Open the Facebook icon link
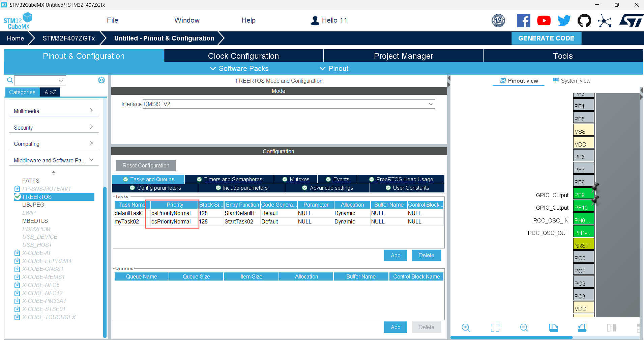 (524, 21)
